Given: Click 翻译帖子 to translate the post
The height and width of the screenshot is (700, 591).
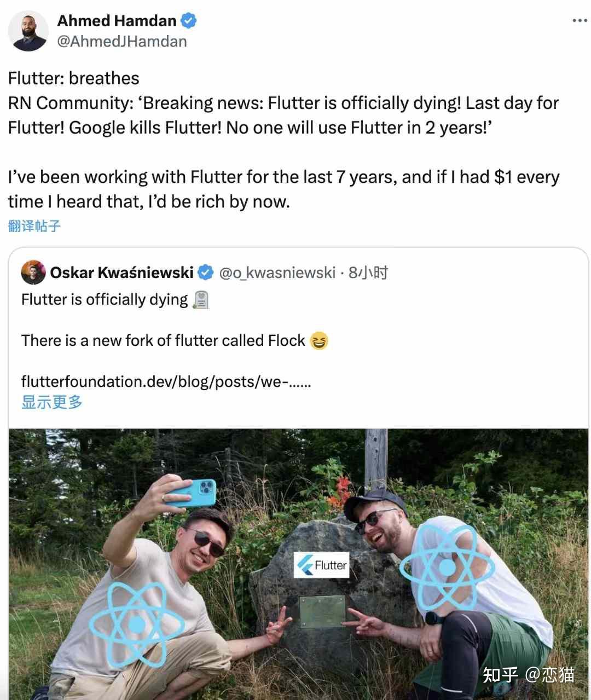Looking at the screenshot, I should pyautogui.click(x=34, y=226).
